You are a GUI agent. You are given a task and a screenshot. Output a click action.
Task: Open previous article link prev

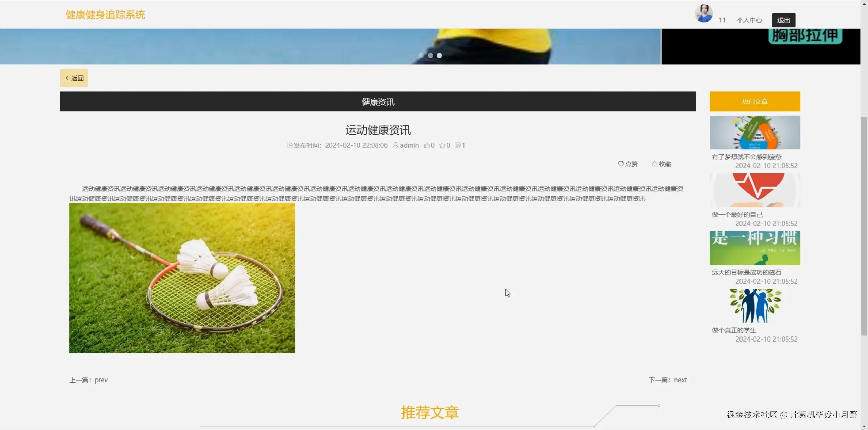tap(101, 380)
